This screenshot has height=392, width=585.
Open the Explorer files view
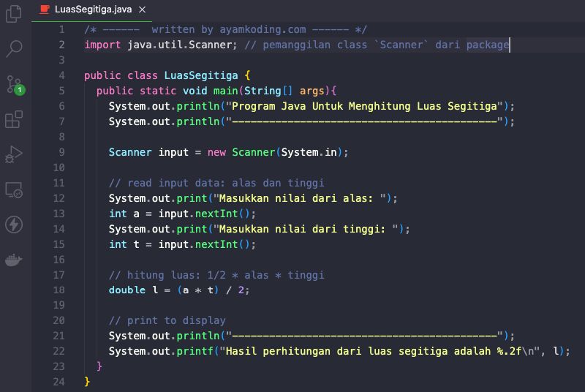14,14
